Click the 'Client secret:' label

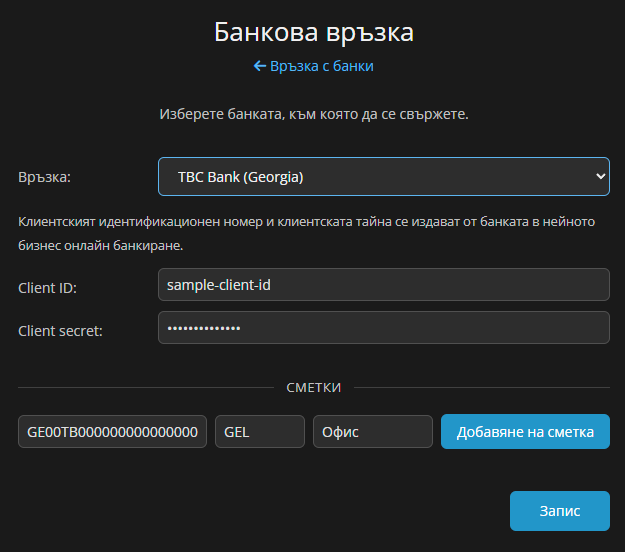[60, 331]
